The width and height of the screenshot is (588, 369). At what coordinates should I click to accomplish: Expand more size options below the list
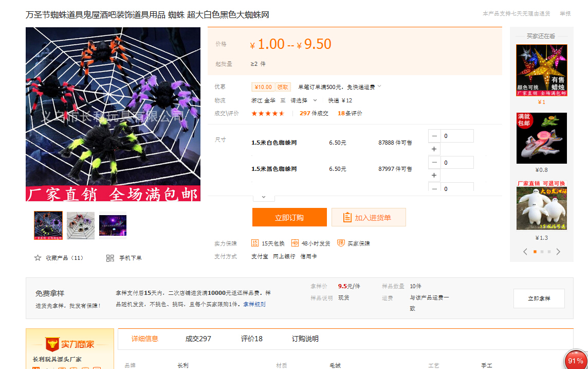tap(263, 197)
